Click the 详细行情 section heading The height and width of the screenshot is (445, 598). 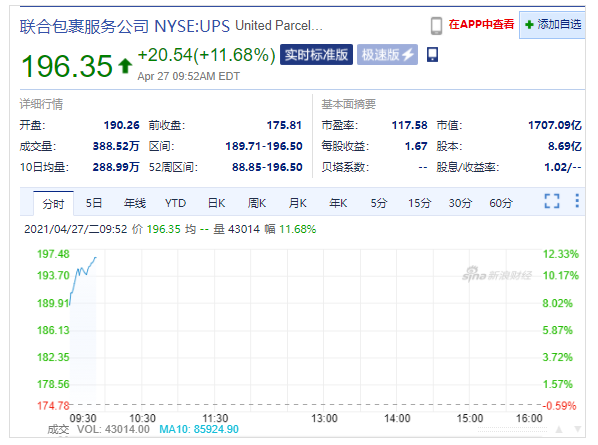41,104
